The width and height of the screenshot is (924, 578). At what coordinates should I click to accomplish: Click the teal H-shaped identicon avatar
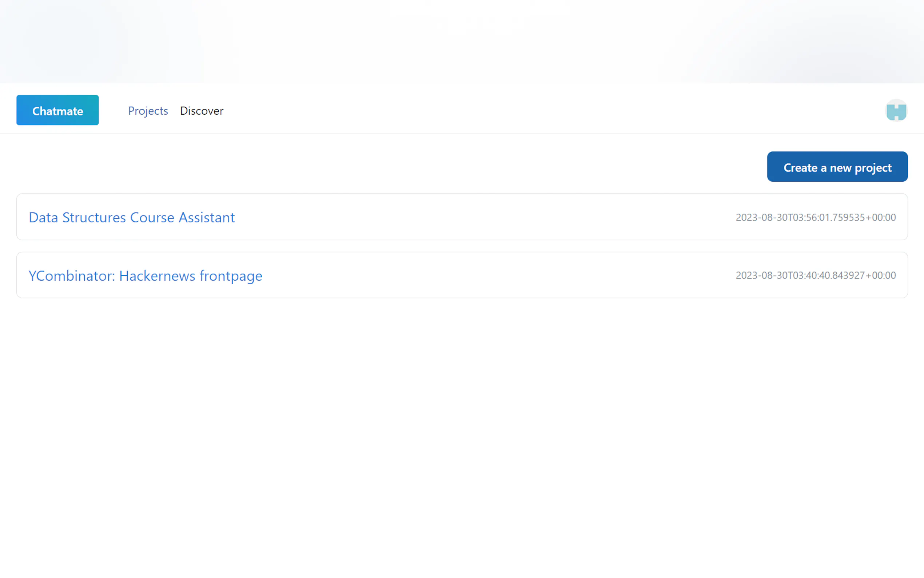pyautogui.click(x=896, y=111)
